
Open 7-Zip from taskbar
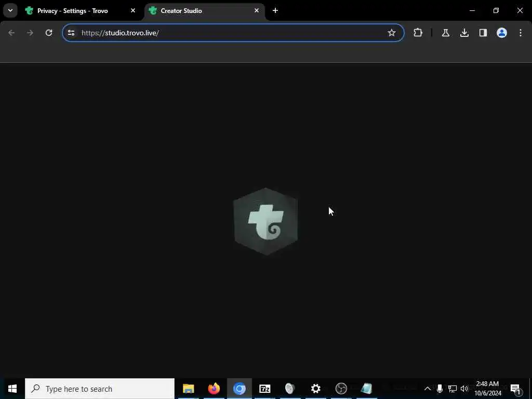tap(264, 389)
